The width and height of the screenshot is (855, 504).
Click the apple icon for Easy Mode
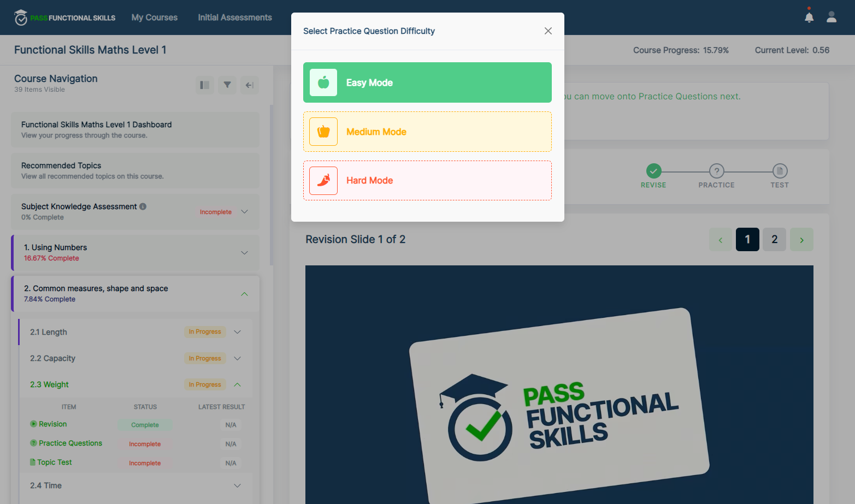click(x=323, y=82)
